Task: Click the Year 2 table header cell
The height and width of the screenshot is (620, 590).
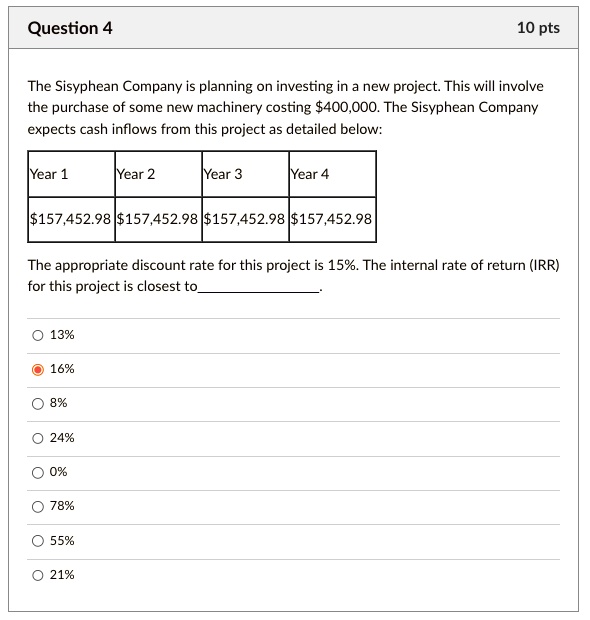Action: click(159, 174)
